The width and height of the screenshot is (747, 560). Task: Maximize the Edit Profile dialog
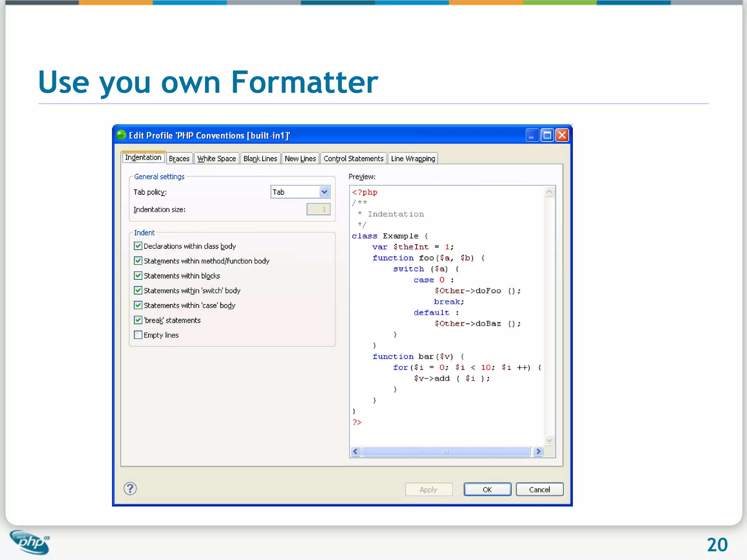pos(547,135)
